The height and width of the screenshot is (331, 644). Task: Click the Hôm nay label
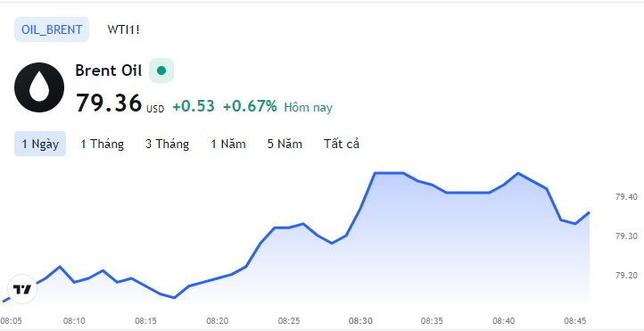point(308,108)
